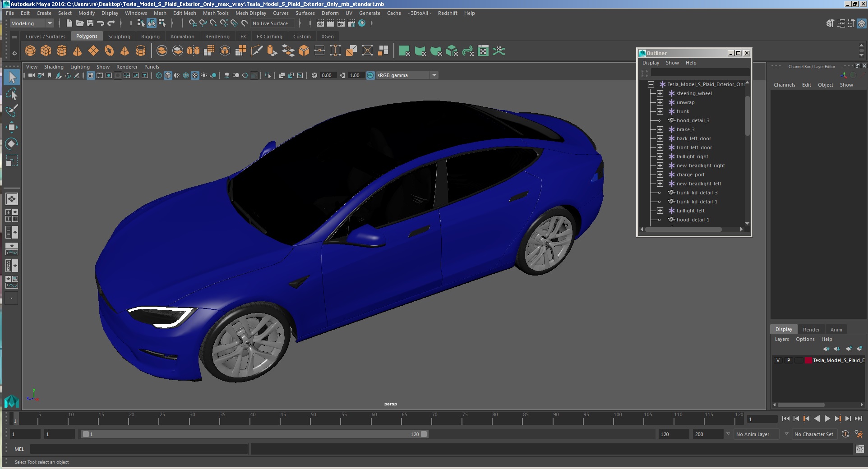Activate the Rotate tool
868x469 pixels.
(x=12, y=144)
